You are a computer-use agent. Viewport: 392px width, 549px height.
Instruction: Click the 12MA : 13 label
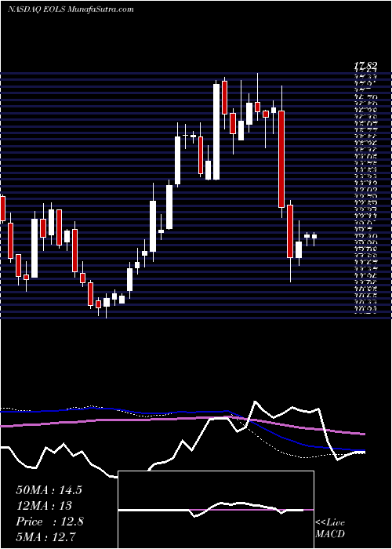pos(44,506)
